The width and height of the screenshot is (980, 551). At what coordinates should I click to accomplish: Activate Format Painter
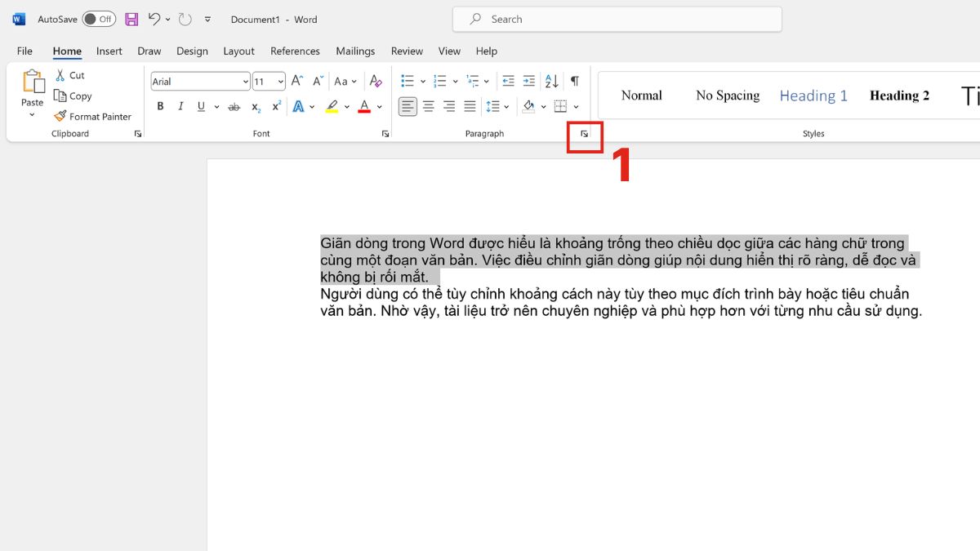pyautogui.click(x=93, y=116)
